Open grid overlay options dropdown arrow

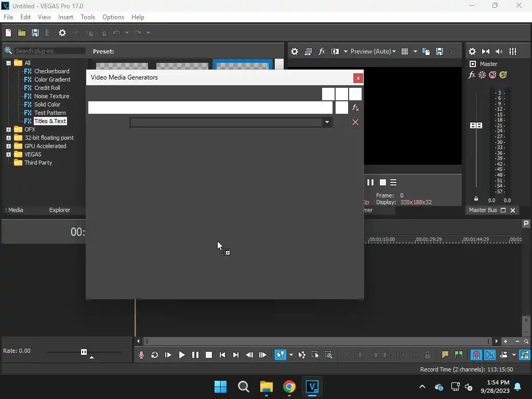click(415, 51)
